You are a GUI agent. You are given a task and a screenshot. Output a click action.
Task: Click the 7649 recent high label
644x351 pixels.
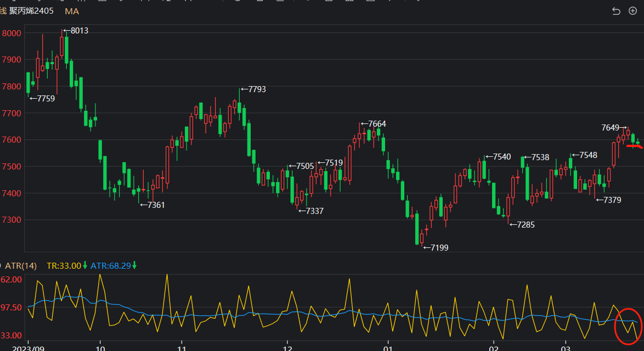[x=611, y=128]
